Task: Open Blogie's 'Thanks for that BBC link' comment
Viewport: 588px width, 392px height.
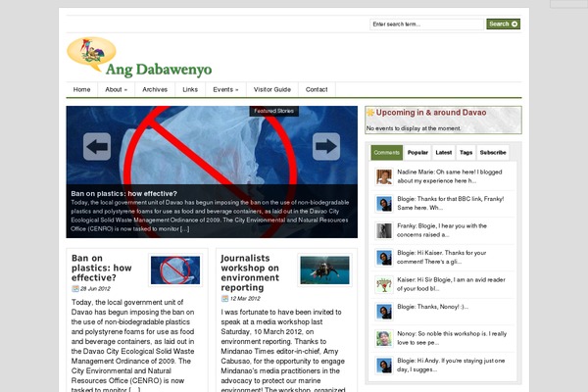Action: [451, 203]
